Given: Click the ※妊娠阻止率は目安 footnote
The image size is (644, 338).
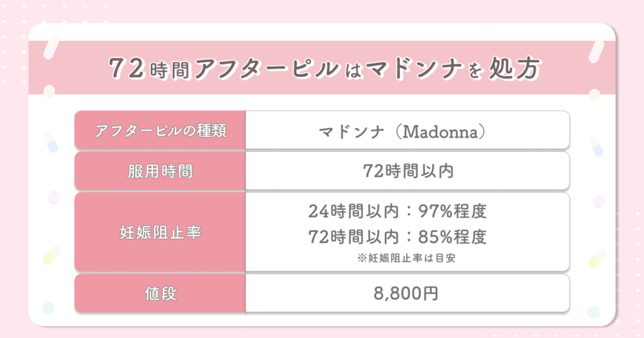Looking at the screenshot, I should tap(406, 258).
